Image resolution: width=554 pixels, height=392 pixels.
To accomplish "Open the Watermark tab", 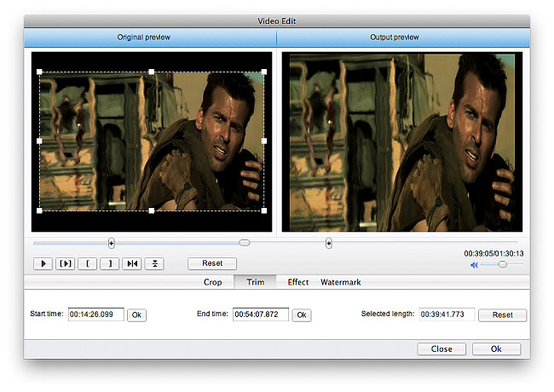I will click(341, 282).
